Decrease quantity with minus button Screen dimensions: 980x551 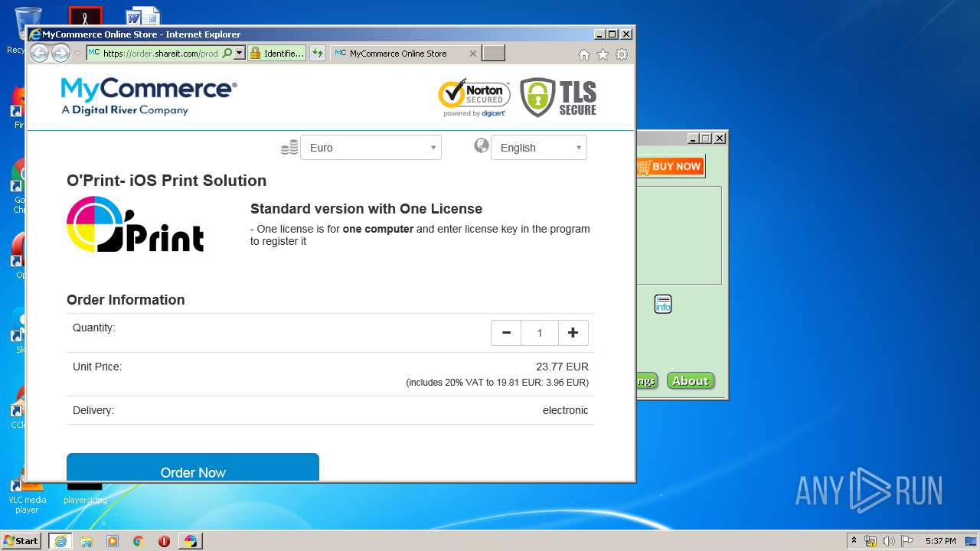click(506, 333)
